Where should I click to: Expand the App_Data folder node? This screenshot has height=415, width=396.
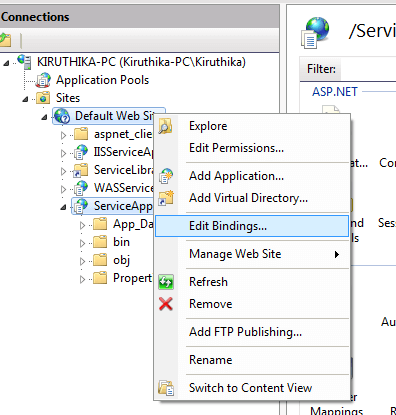[x=82, y=225]
